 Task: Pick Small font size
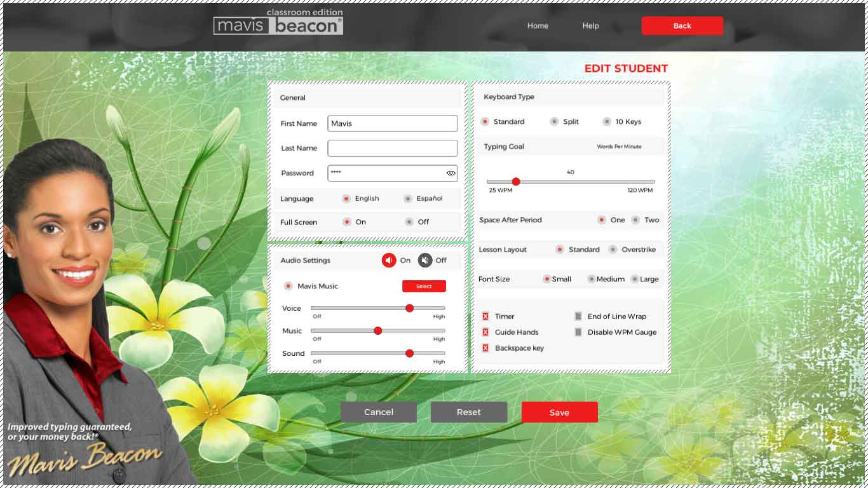tap(546, 279)
